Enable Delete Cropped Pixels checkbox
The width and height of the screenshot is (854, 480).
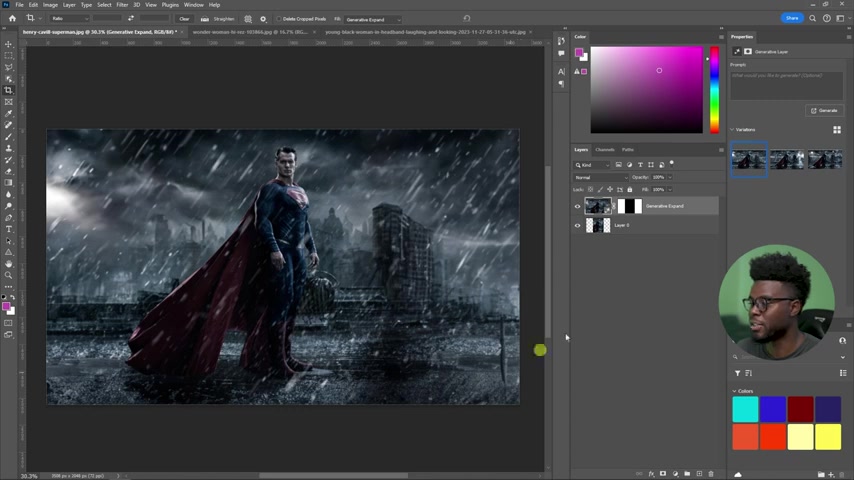tap(279, 19)
